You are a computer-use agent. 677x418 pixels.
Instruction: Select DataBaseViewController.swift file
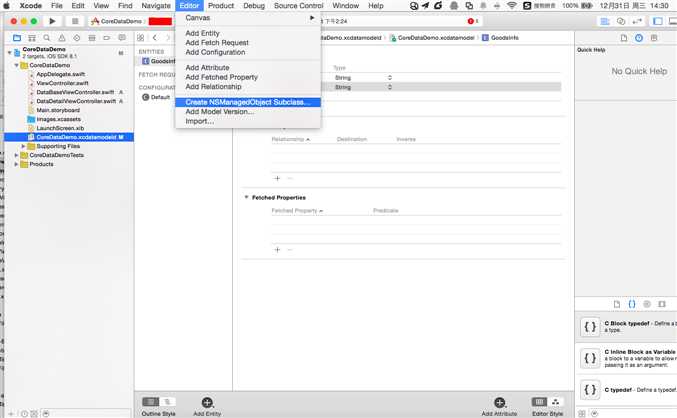pyautogui.click(x=75, y=92)
